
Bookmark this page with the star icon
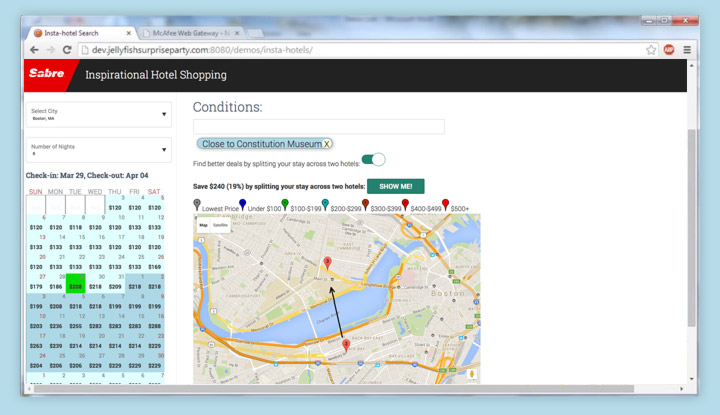pyautogui.click(x=651, y=49)
